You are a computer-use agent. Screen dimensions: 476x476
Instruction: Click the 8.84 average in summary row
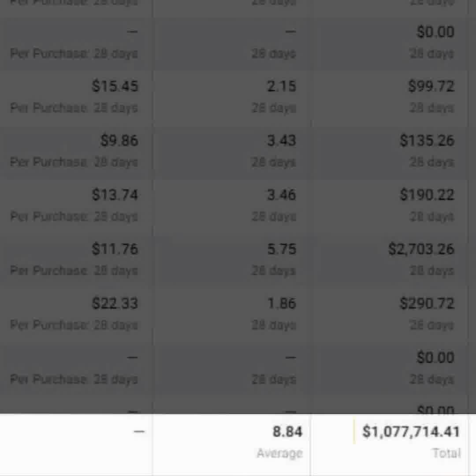click(x=287, y=431)
